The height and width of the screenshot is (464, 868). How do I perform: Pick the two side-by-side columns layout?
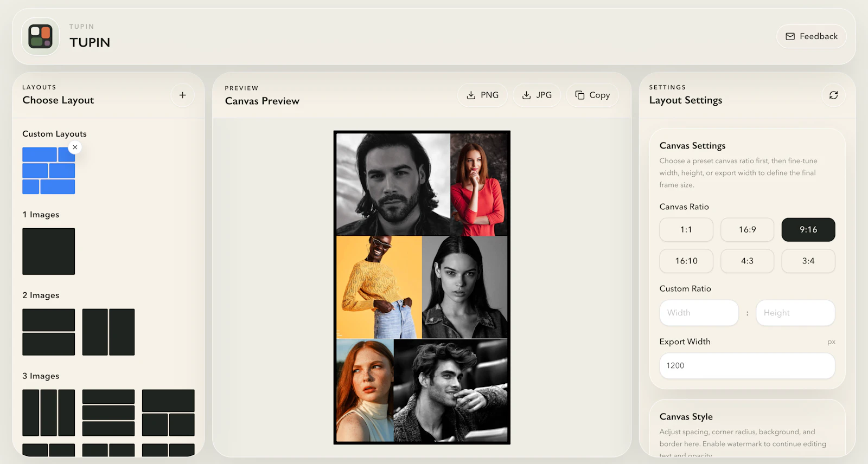tap(108, 332)
